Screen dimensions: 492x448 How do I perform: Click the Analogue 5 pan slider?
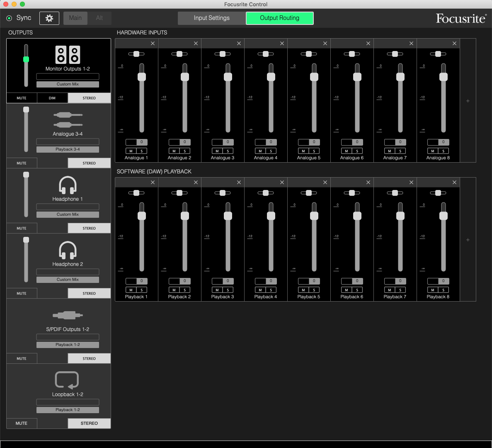(309, 54)
